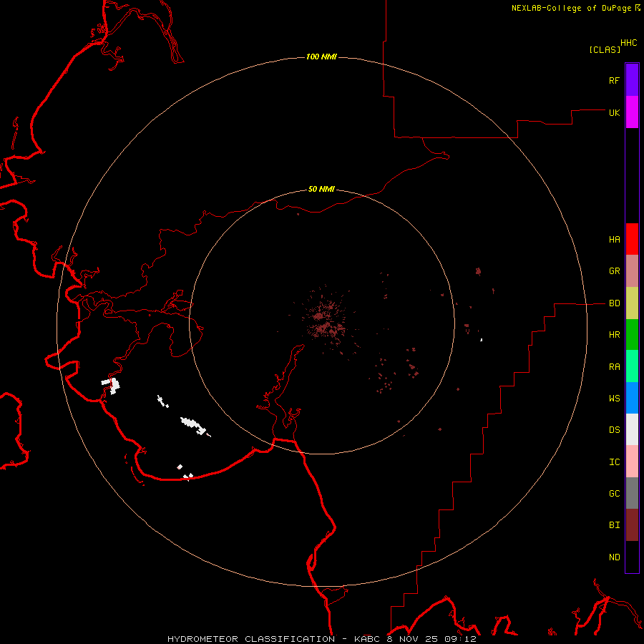Click the HR green legend swatch
The image size is (644, 644).
(632, 334)
